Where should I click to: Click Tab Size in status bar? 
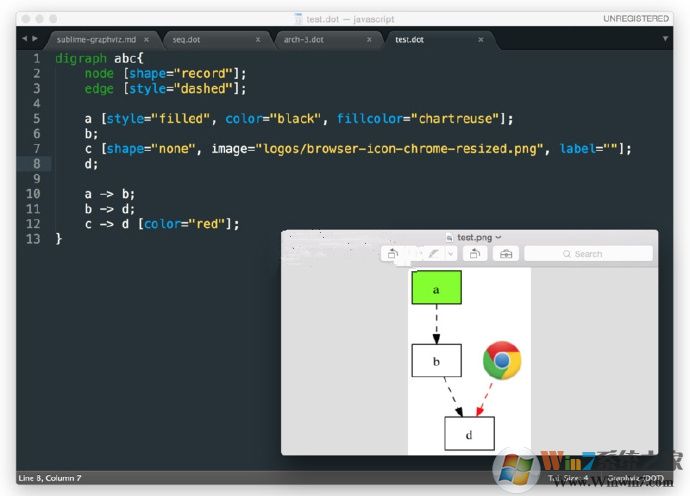point(568,478)
